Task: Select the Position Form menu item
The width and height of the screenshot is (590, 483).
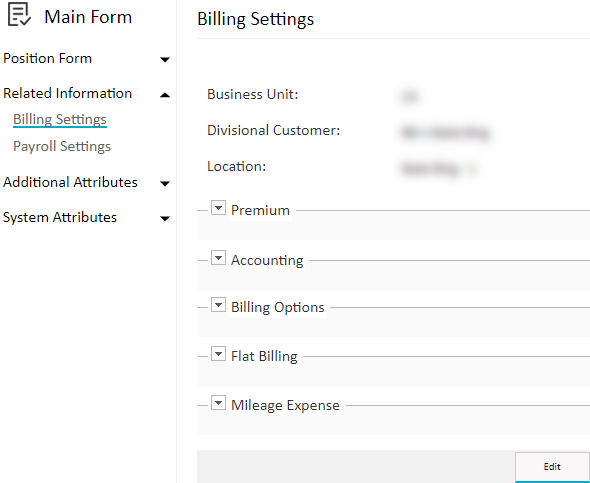Action: (47, 58)
